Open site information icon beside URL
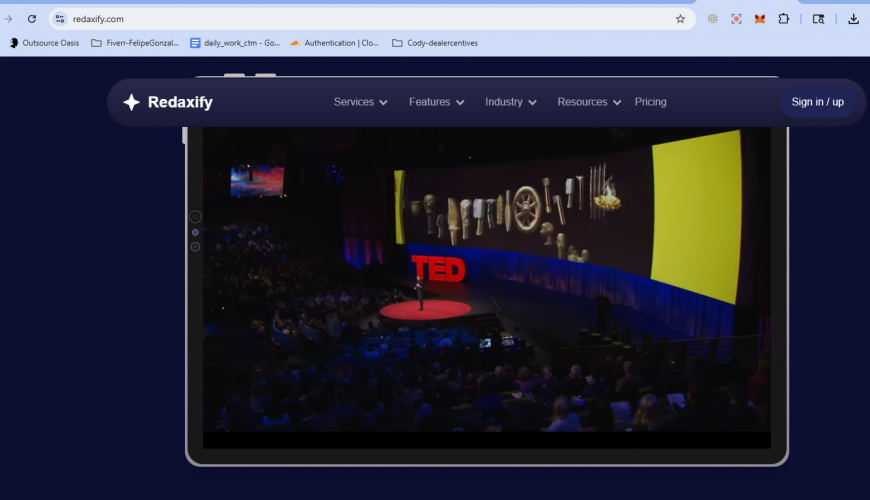Image resolution: width=870 pixels, height=500 pixels. (60, 19)
